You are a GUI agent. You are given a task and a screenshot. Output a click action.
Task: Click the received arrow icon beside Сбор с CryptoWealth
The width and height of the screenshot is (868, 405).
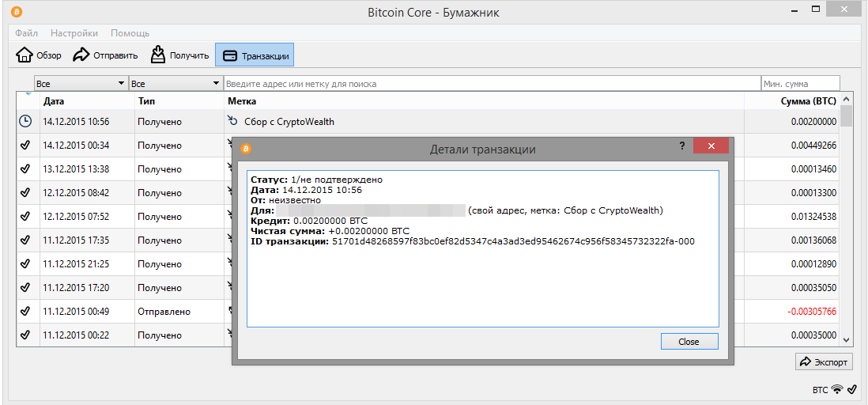pos(232,121)
